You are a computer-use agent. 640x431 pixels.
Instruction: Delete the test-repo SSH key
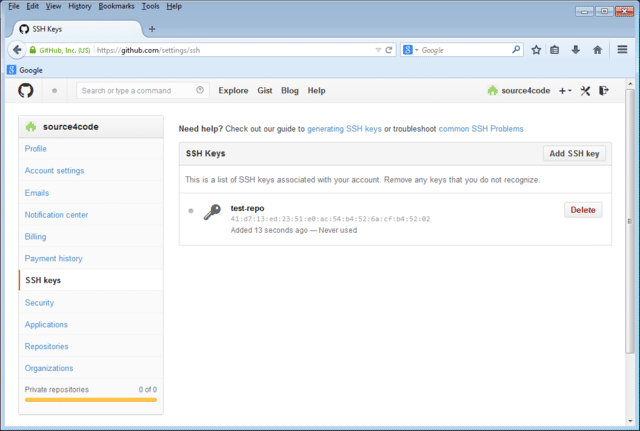(583, 210)
